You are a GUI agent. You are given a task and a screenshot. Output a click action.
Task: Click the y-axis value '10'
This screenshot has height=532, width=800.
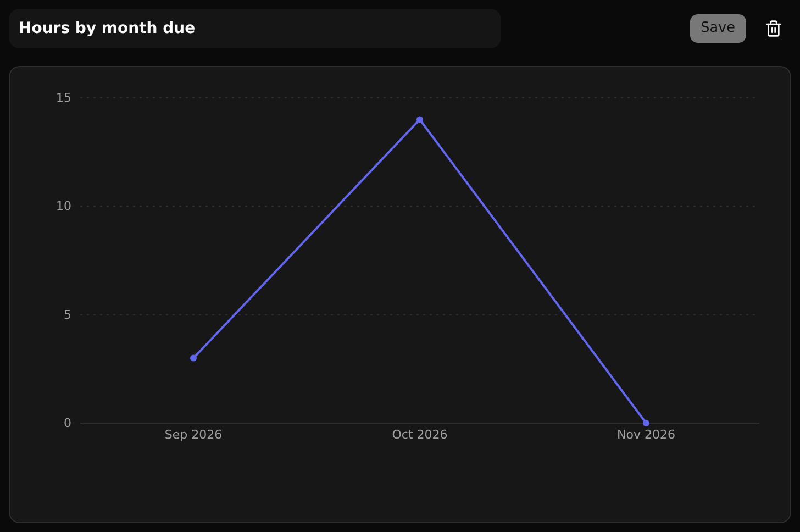coord(64,206)
